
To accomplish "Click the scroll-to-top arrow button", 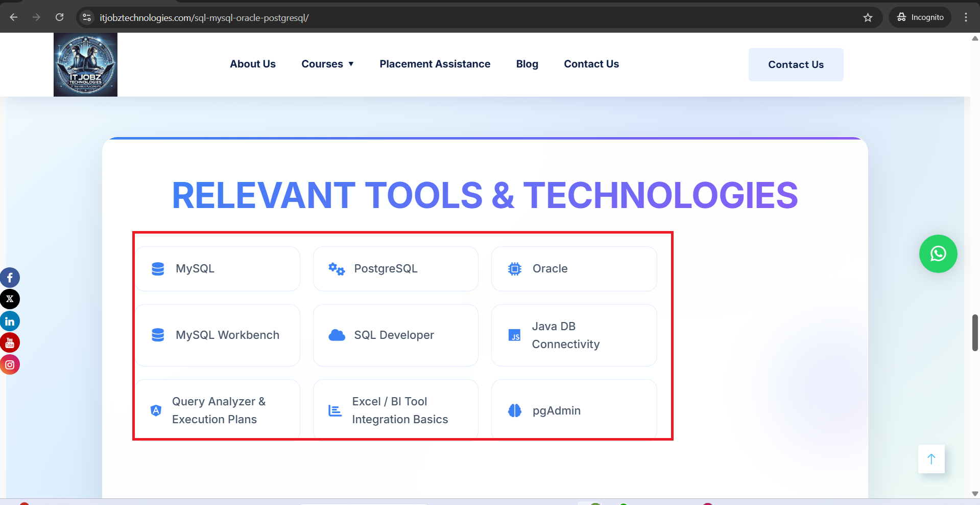I will (x=931, y=459).
